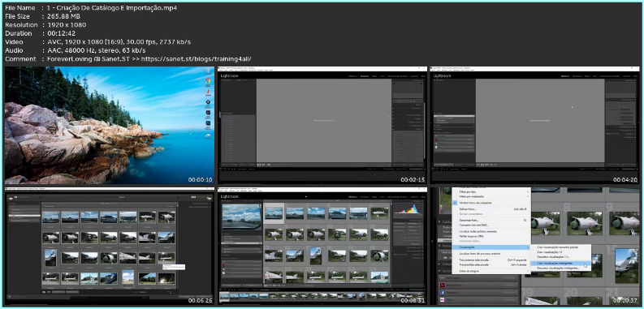Click red Adobe Reader icon below Chrome
Image resolution: width=644 pixels, height=309 pixels.
208,92
